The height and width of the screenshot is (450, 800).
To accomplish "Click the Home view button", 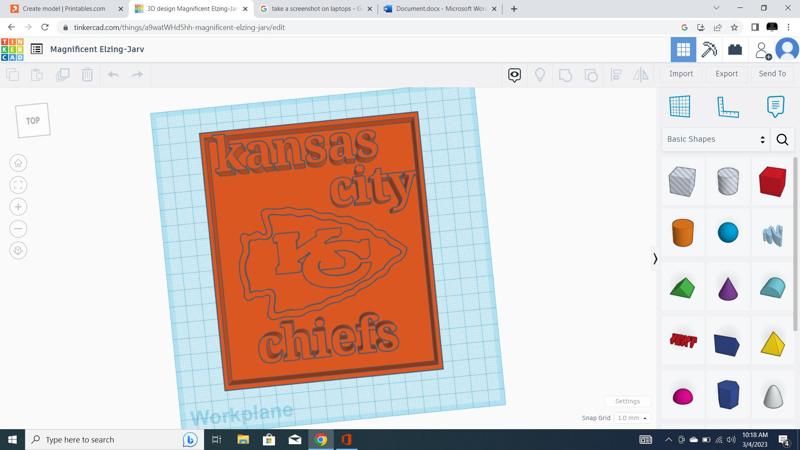I will point(18,163).
